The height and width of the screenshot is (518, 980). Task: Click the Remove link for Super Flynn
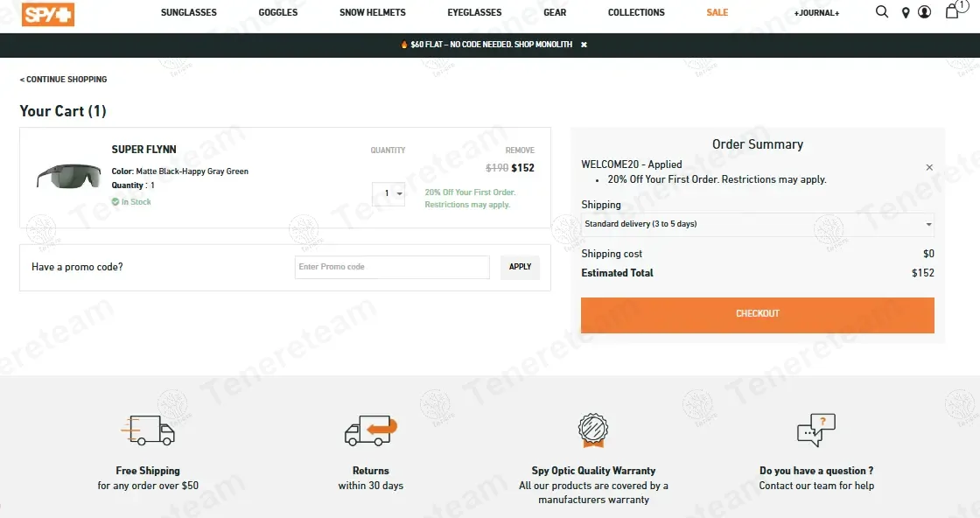click(520, 150)
